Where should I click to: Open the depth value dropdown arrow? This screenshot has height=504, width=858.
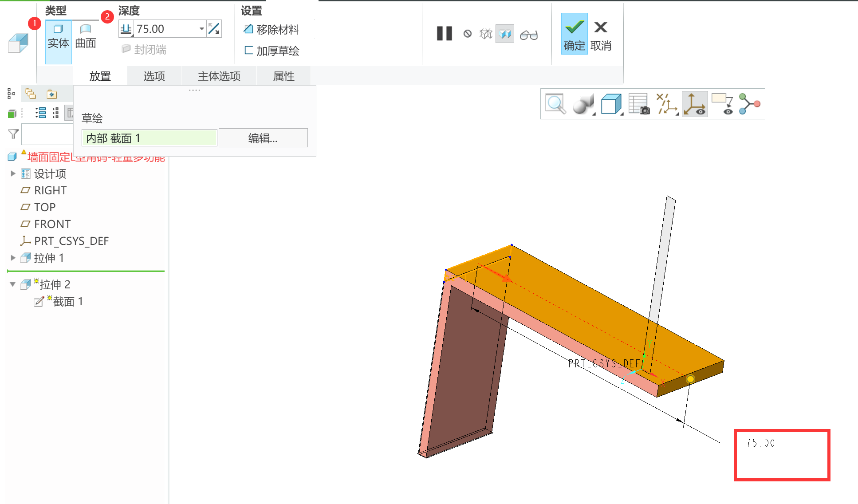point(201,29)
